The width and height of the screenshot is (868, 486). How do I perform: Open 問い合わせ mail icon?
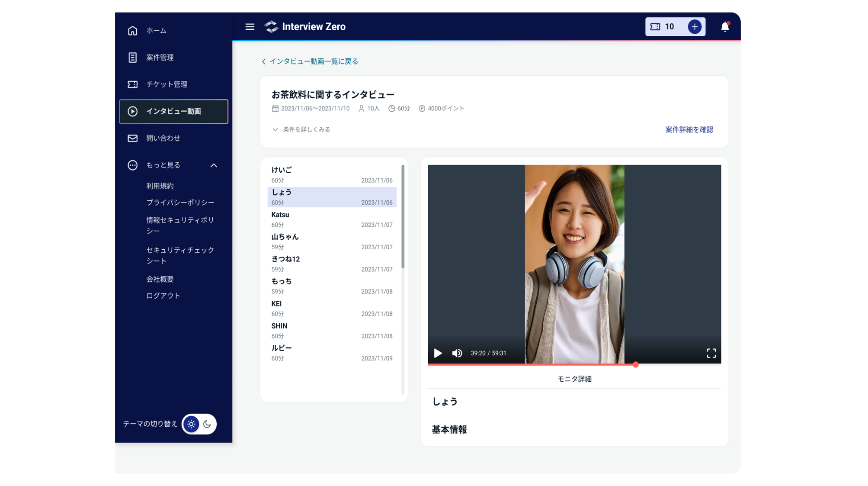tap(133, 138)
